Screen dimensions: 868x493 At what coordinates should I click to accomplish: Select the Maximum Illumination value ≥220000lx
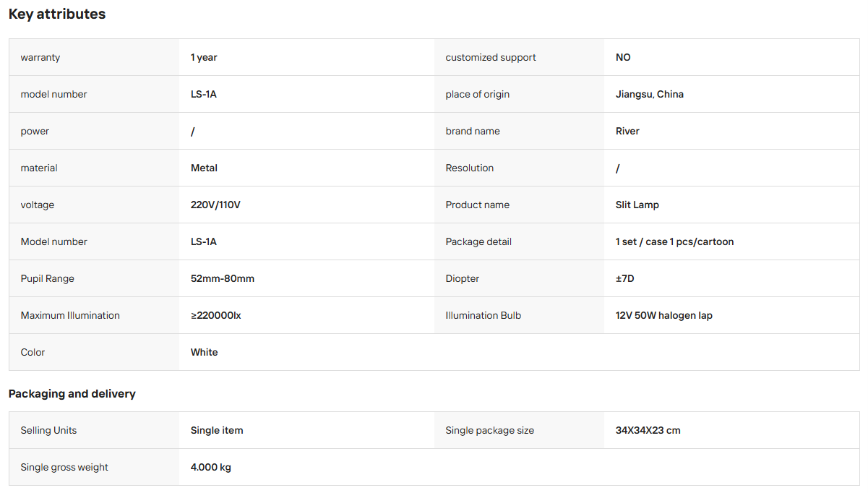[216, 315]
